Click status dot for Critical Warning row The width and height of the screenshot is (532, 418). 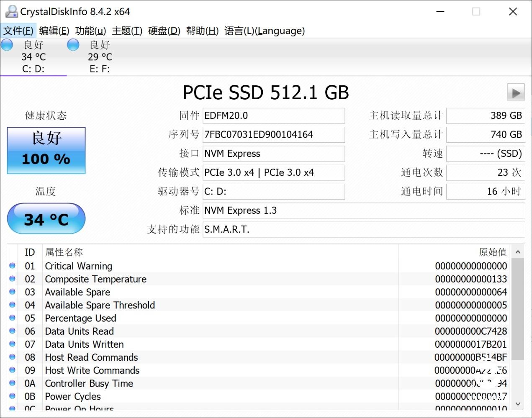pyautogui.click(x=12, y=266)
